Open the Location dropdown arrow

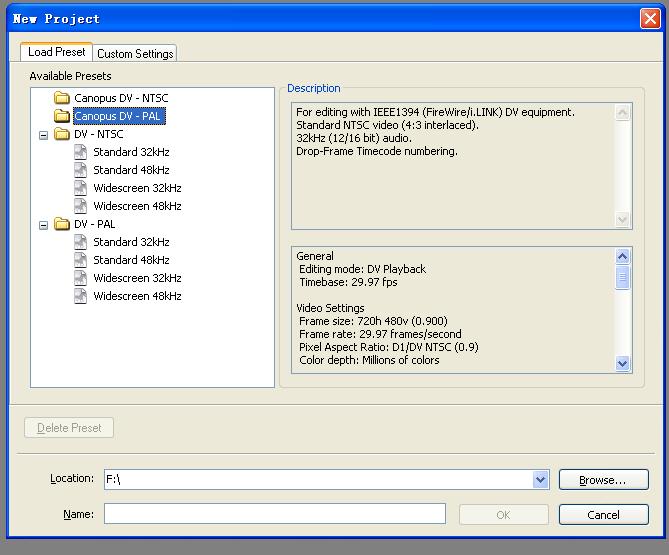click(x=540, y=479)
